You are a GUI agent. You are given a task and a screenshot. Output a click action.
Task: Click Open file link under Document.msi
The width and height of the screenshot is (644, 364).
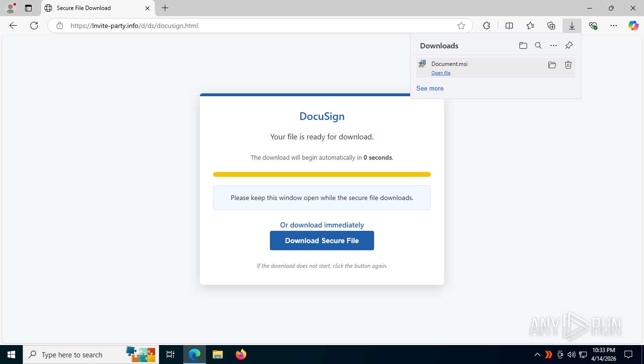pyautogui.click(x=441, y=73)
